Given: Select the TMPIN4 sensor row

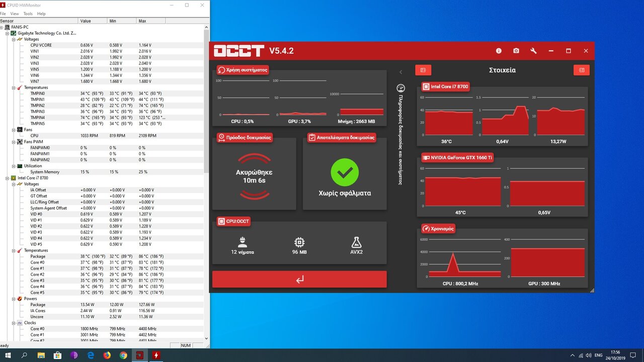Looking at the screenshot, I should pos(101,118).
